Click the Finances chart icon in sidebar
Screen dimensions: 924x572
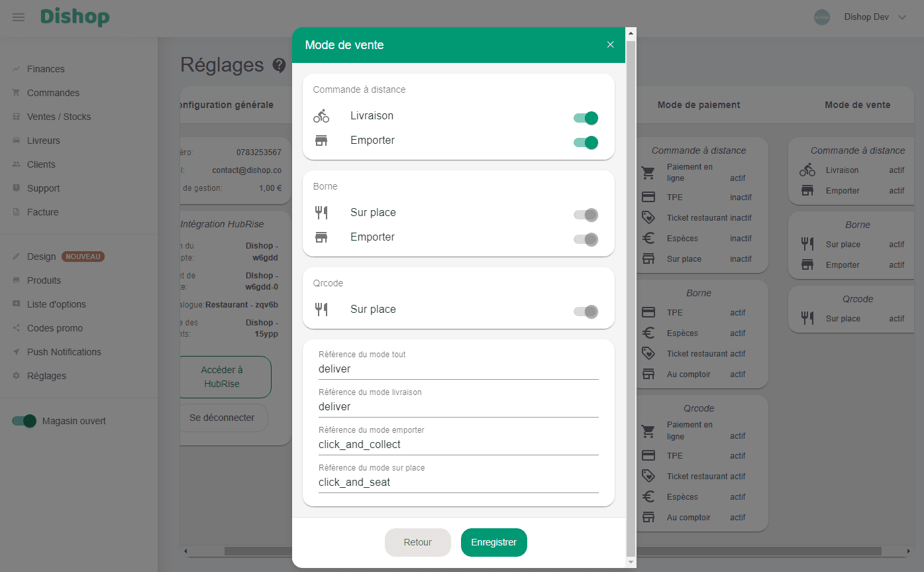click(16, 69)
